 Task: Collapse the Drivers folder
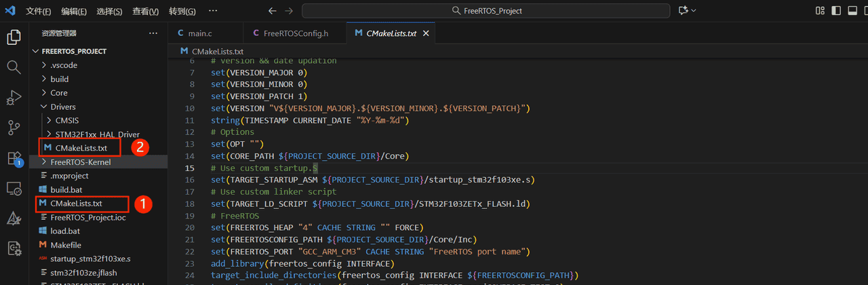62,107
